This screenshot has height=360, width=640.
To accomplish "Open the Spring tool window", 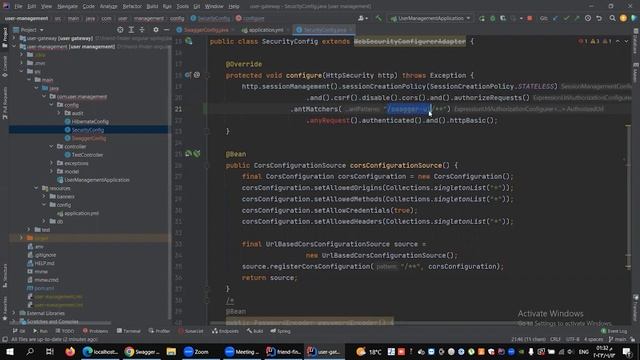I will coord(280,331).
